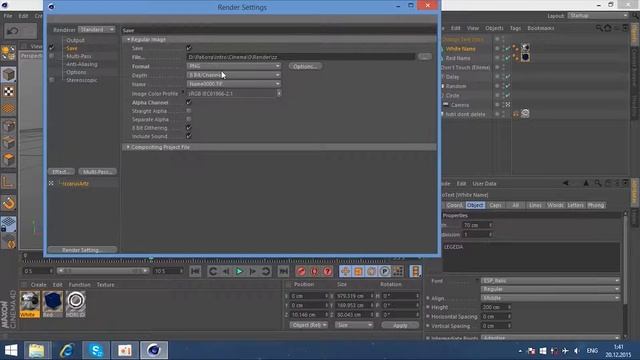Toggle the rotation key icon in timeline bar

pyautogui.click(x=371, y=271)
